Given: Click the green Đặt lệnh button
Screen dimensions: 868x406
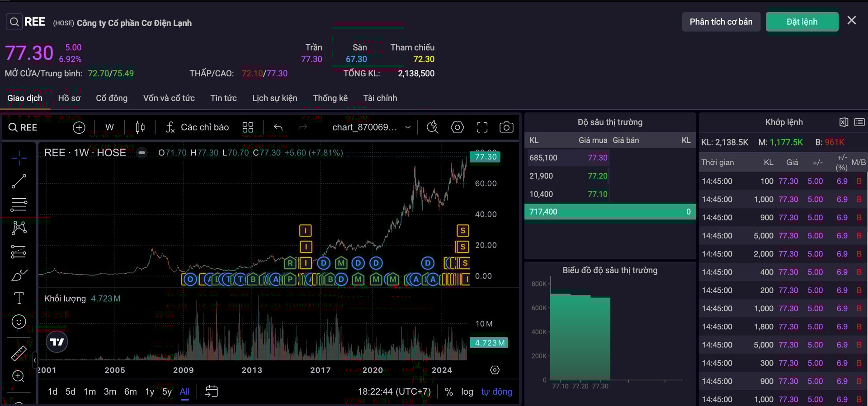Looking at the screenshot, I should coord(802,22).
